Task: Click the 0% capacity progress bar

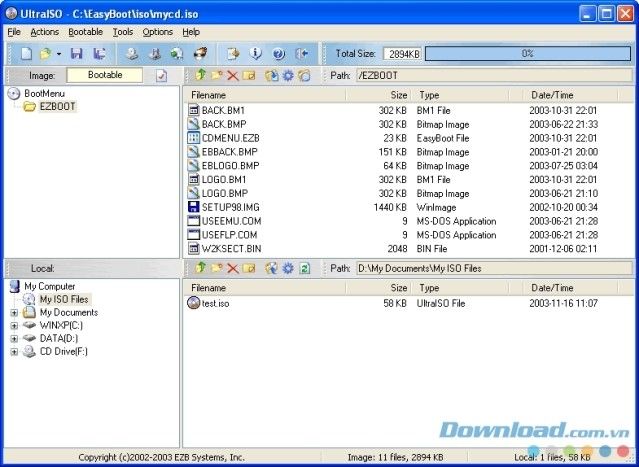Action: pos(528,53)
